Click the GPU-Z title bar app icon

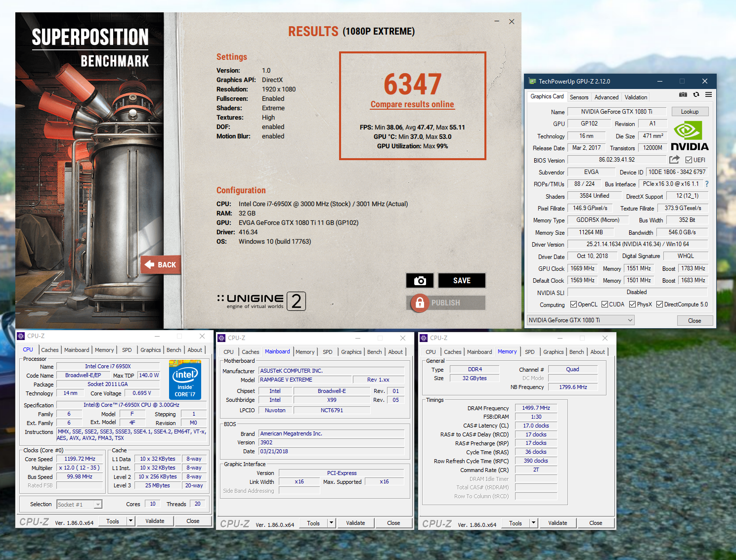(532, 81)
